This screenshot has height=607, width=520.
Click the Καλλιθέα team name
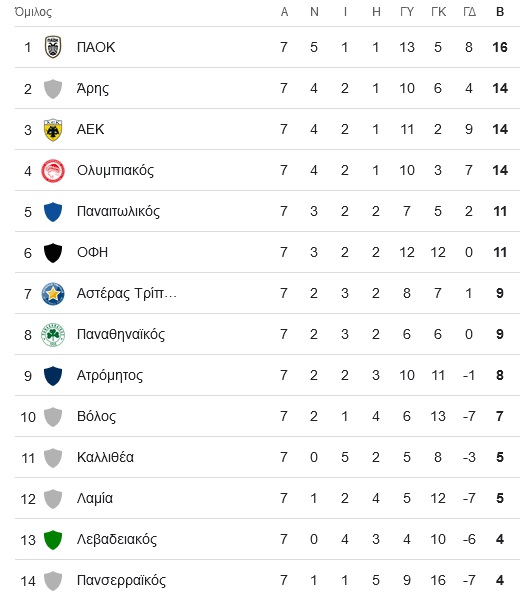[105, 457]
